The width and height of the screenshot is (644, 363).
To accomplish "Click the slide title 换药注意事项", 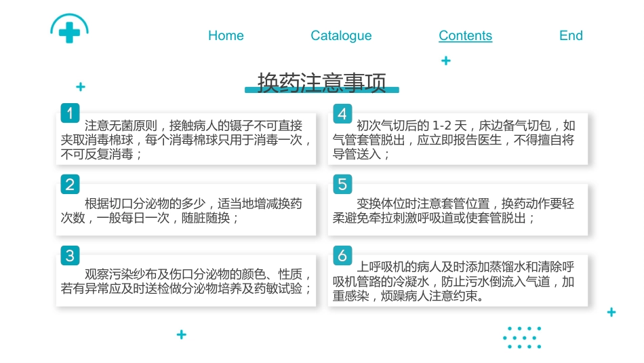I will [x=321, y=83].
